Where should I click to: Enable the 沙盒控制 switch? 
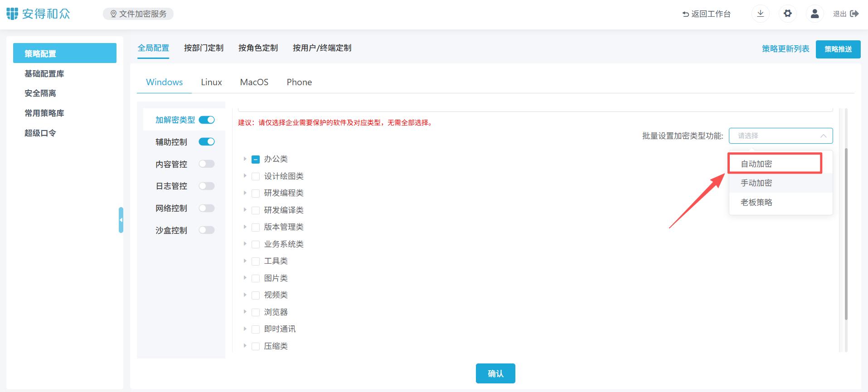pos(207,230)
